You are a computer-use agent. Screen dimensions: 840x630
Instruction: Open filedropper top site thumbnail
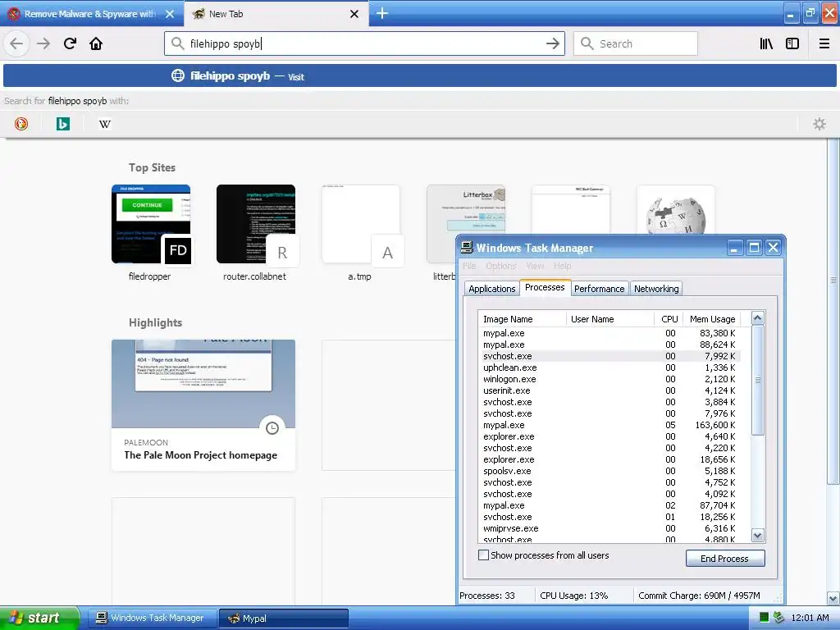[x=151, y=224]
